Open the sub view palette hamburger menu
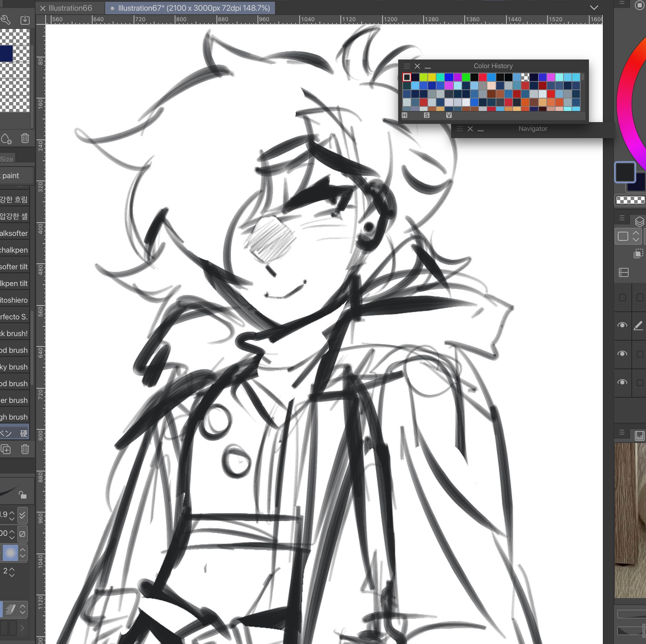The image size is (646, 644). [x=622, y=432]
